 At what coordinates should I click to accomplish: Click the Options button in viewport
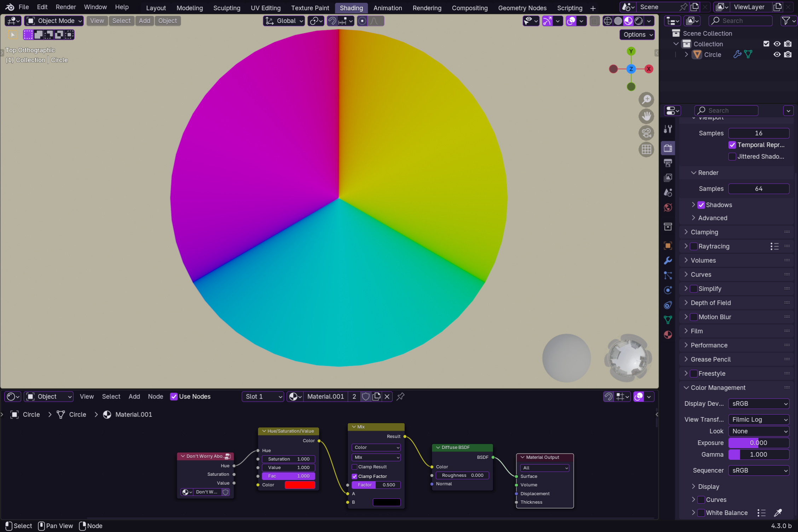tap(637, 35)
